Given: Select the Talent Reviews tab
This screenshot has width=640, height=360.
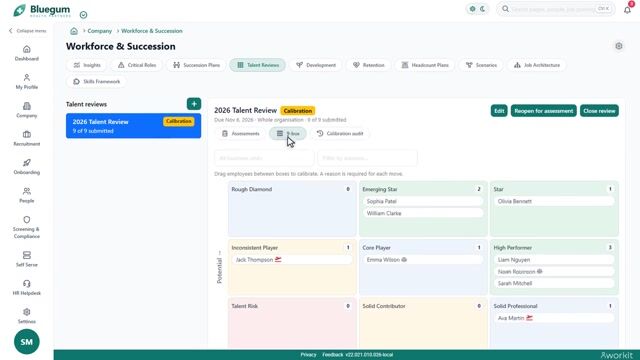Looking at the screenshot, I should pyautogui.click(x=258, y=65).
